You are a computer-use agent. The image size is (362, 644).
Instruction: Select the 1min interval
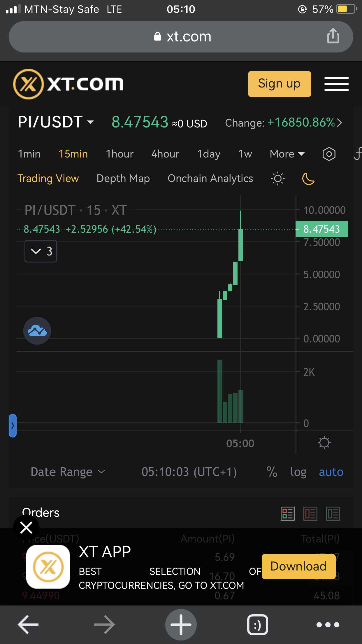(29, 154)
